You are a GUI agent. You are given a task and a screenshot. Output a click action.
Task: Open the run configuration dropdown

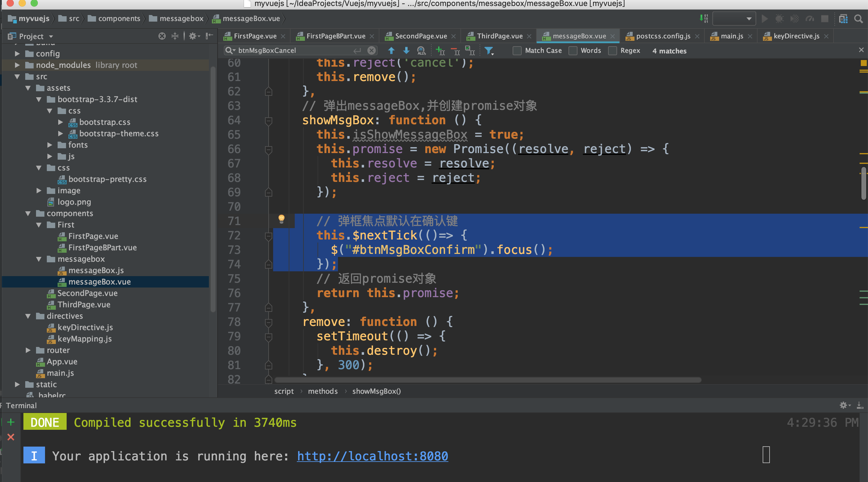pyautogui.click(x=734, y=19)
